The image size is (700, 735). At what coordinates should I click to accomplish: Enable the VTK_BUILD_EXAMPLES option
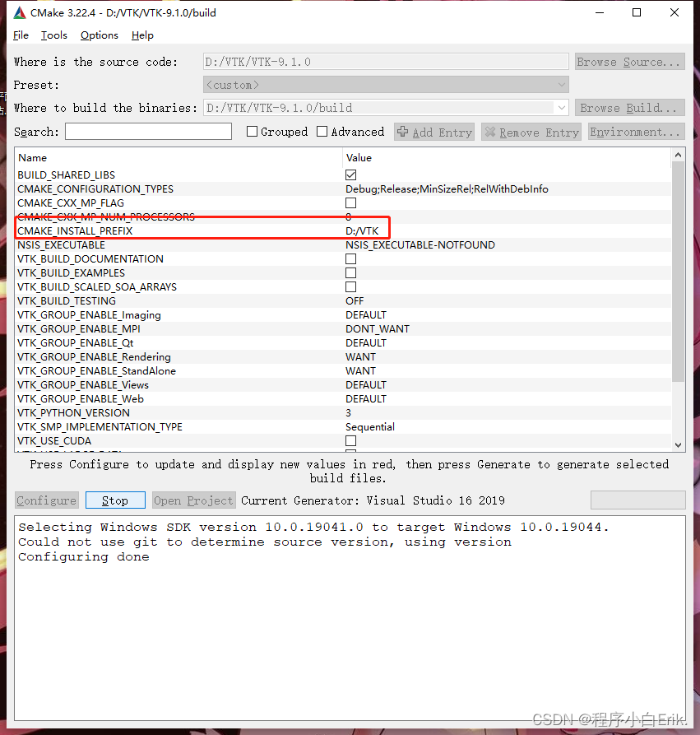coord(350,272)
